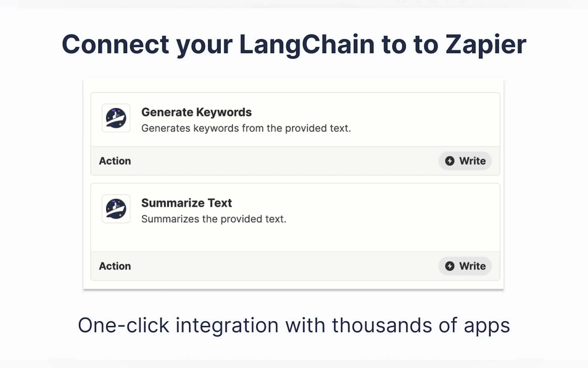This screenshot has width=588, height=368.
Task: Click the Action label below Summarize Text
Action: tap(115, 266)
